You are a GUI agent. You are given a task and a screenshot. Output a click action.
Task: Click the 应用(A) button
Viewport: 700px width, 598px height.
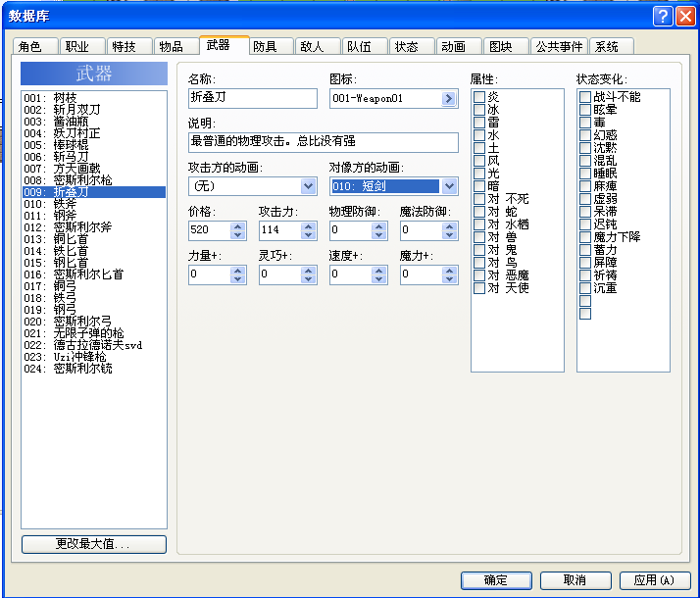tap(655, 580)
